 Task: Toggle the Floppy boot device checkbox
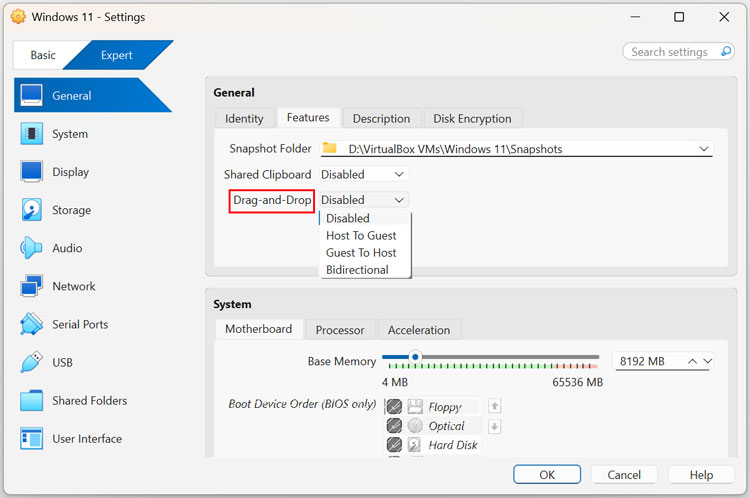[394, 407]
